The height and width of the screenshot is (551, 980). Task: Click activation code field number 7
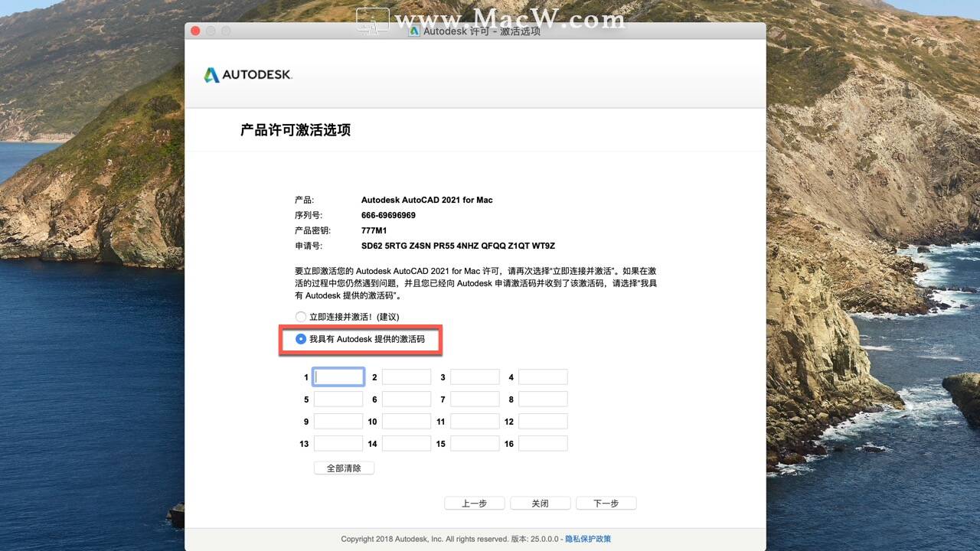pyautogui.click(x=475, y=399)
